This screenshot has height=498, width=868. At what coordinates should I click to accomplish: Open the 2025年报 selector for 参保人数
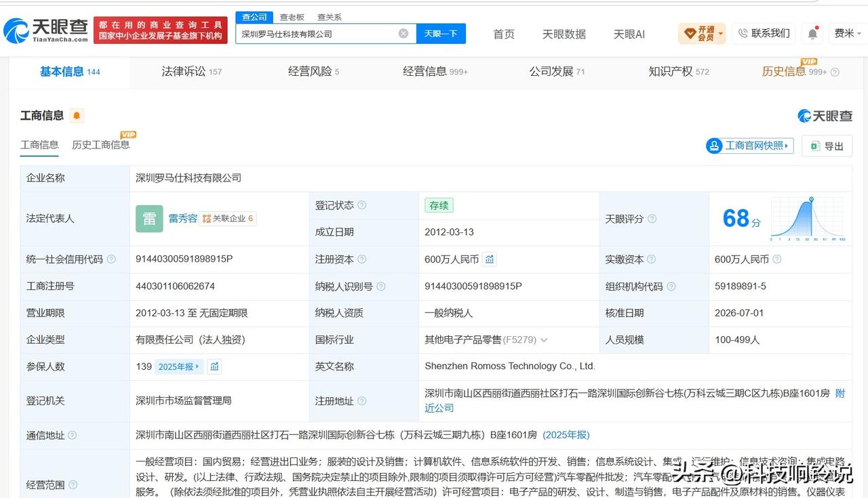pyautogui.click(x=179, y=367)
